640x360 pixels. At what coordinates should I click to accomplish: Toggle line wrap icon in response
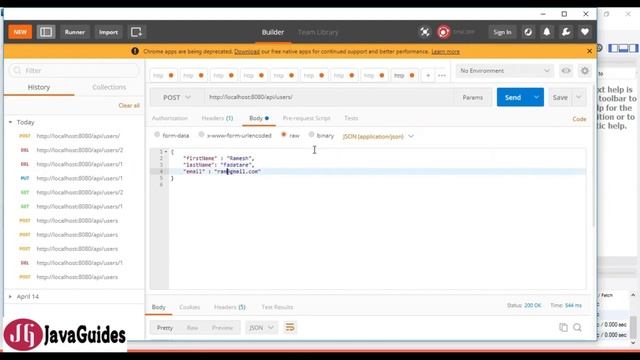290,327
